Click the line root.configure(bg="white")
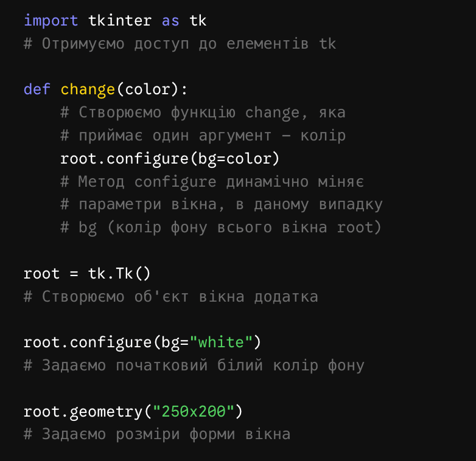 (142, 343)
